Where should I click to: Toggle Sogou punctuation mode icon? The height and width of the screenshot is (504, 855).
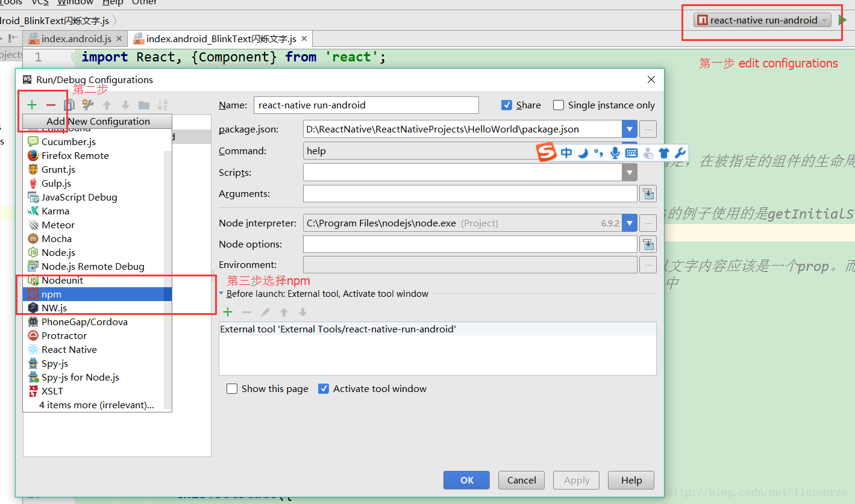pos(598,153)
